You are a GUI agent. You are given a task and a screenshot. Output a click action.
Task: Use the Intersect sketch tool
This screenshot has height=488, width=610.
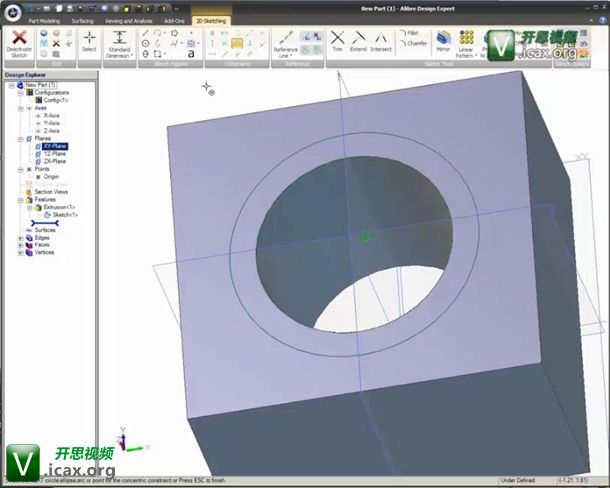381,40
